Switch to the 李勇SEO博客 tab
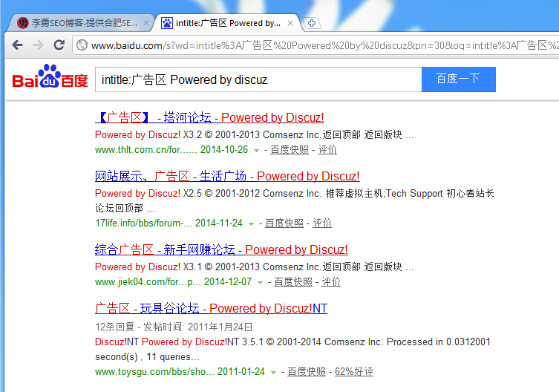This screenshot has width=559, height=392. tap(82, 23)
